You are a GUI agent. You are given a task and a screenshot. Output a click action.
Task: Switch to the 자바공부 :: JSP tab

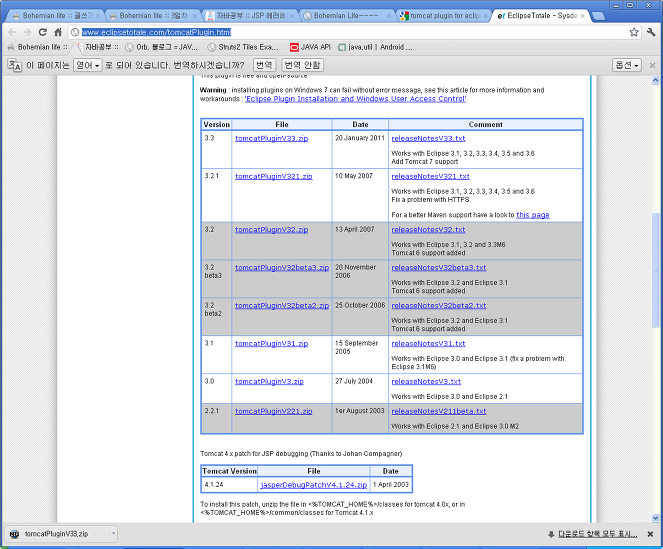pyautogui.click(x=249, y=16)
